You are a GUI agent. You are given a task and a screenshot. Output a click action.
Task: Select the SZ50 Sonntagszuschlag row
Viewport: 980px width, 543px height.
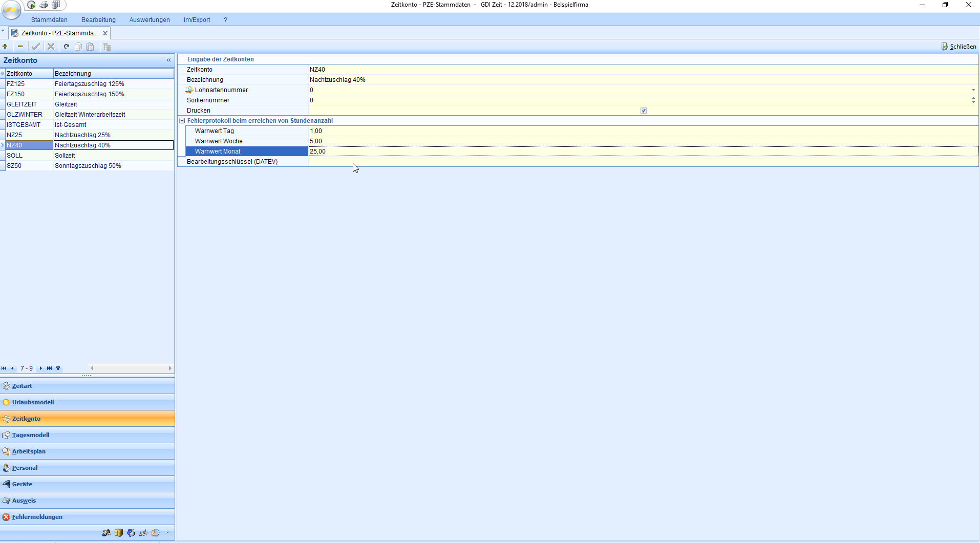click(87, 166)
